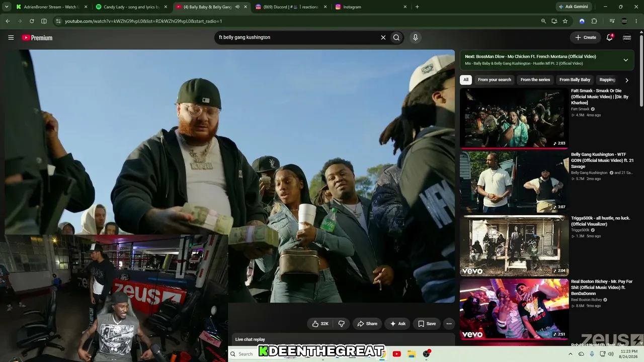Image resolution: width=644 pixels, height=362 pixels.
Task: Expand the Next up mix playlist panel
Action: point(625,60)
